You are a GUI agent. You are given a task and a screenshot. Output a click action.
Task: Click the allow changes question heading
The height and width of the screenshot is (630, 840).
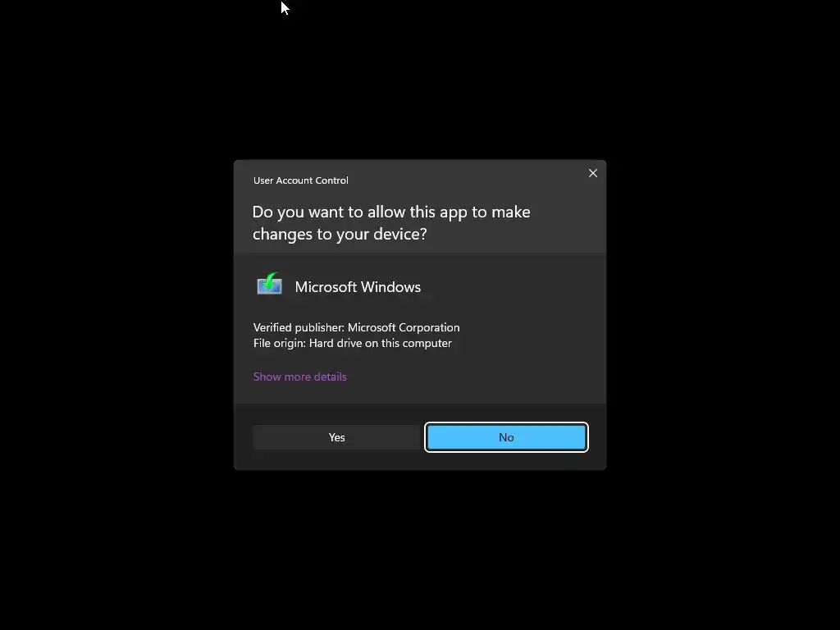(x=391, y=222)
